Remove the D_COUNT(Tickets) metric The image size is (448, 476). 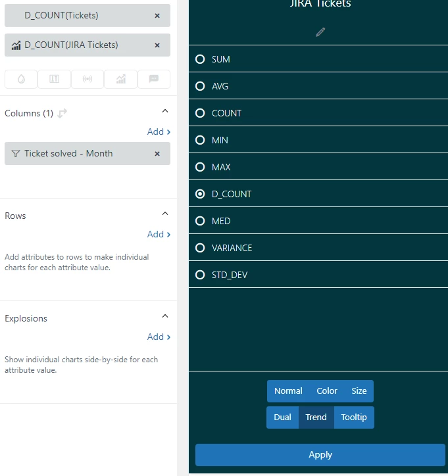157,16
